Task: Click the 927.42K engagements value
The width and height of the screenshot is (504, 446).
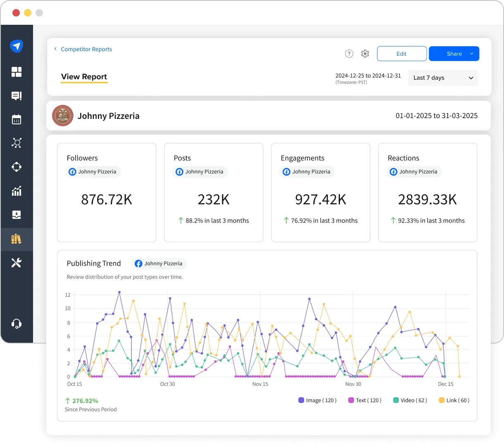Action: tap(321, 199)
